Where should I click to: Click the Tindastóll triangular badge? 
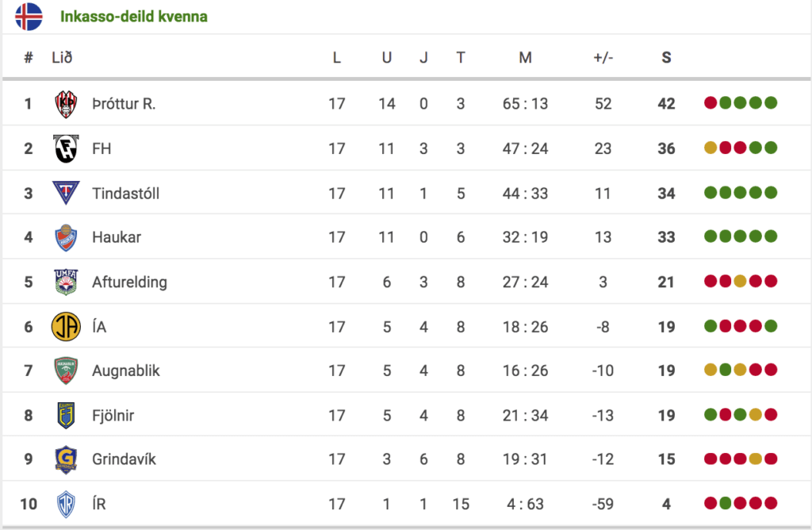click(x=66, y=193)
